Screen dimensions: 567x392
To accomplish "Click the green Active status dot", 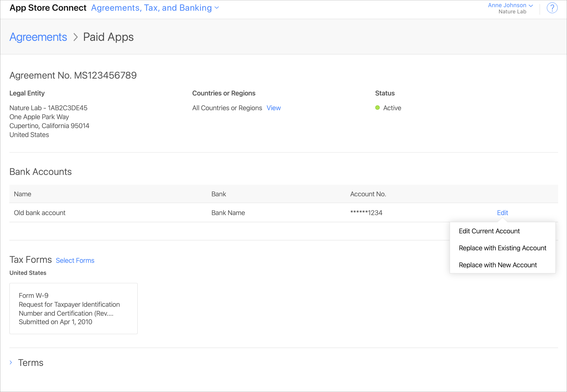I will 377,107.
